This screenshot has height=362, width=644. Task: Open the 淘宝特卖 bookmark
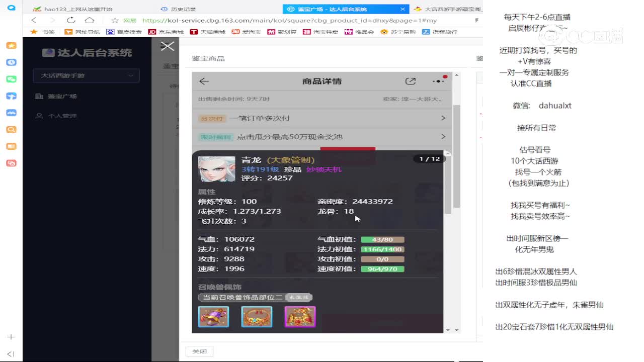click(320, 32)
